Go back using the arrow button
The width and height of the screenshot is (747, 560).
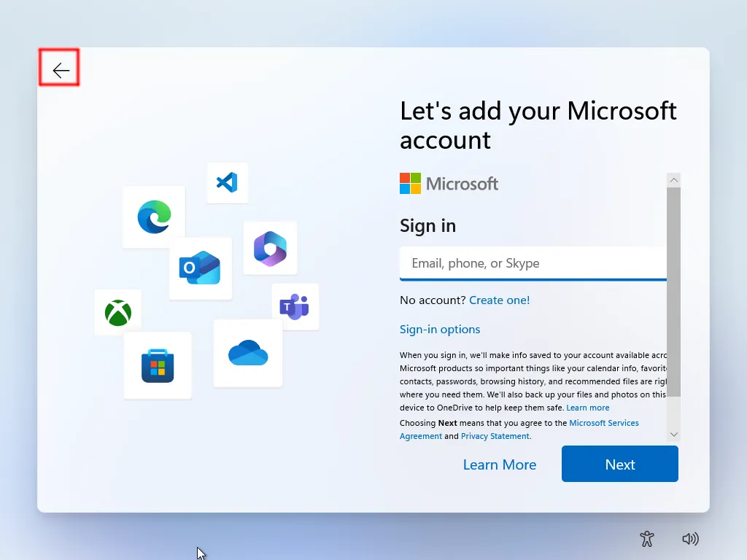[59, 68]
